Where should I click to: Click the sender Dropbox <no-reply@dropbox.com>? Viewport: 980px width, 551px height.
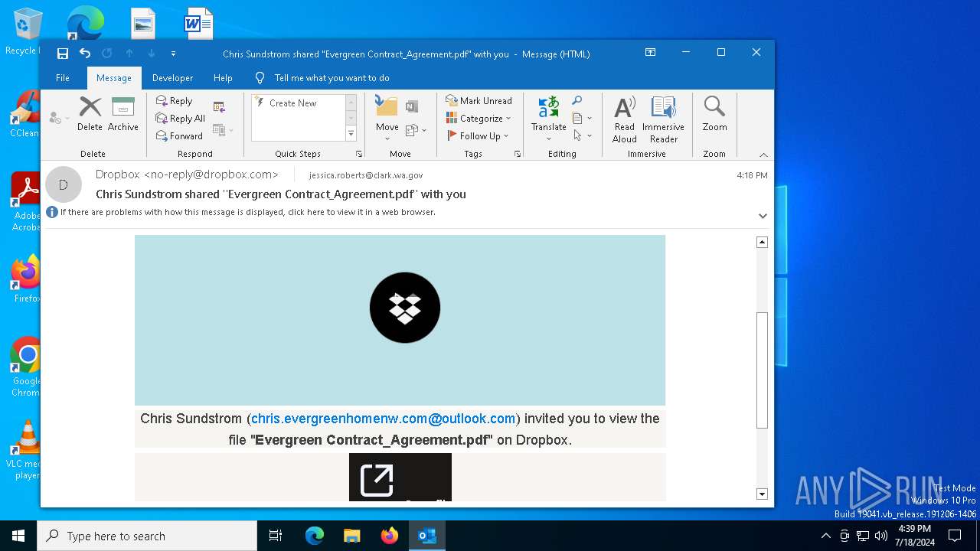pyautogui.click(x=187, y=174)
